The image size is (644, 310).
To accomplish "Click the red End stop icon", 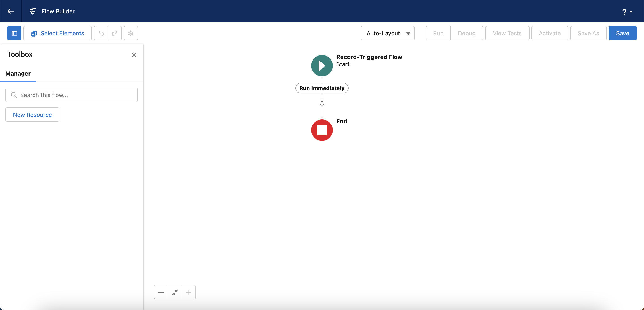I will [322, 130].
